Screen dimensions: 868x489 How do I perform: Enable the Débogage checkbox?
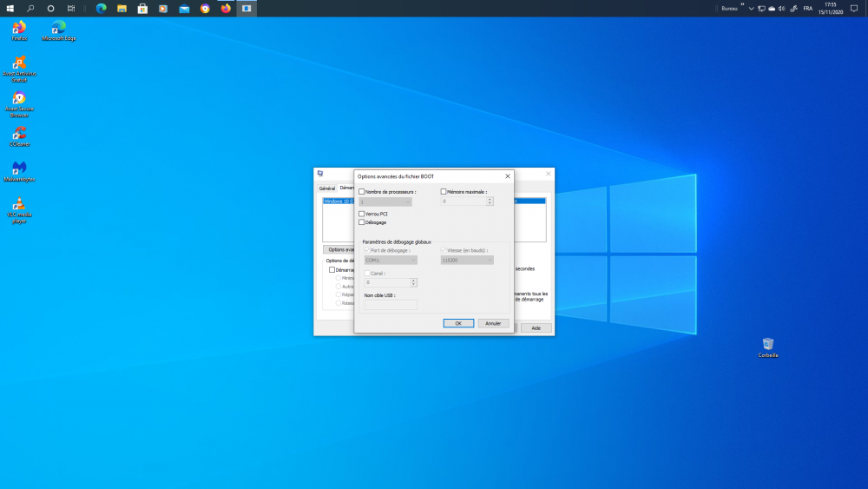point(362,222)
